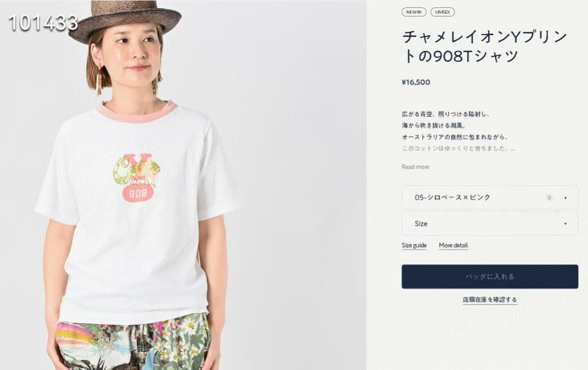The width and height of the screenshot is (588, 370).
Task: Open the More detail link
Action: (453, 245)
